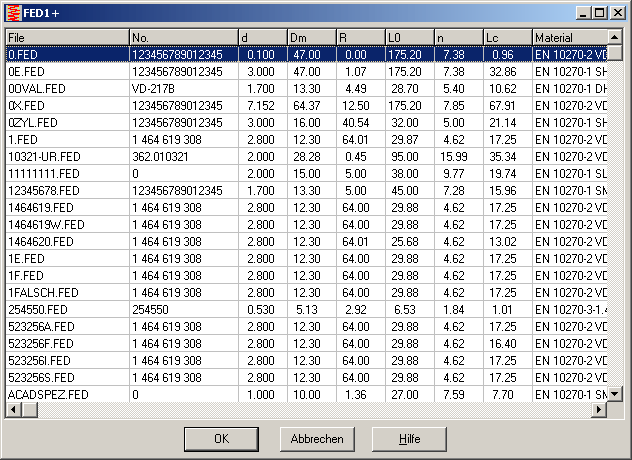The height and width of the screenshot is (460, 632).
Task: Click the FED1+ title bar application icon
Action: point(13,13)
